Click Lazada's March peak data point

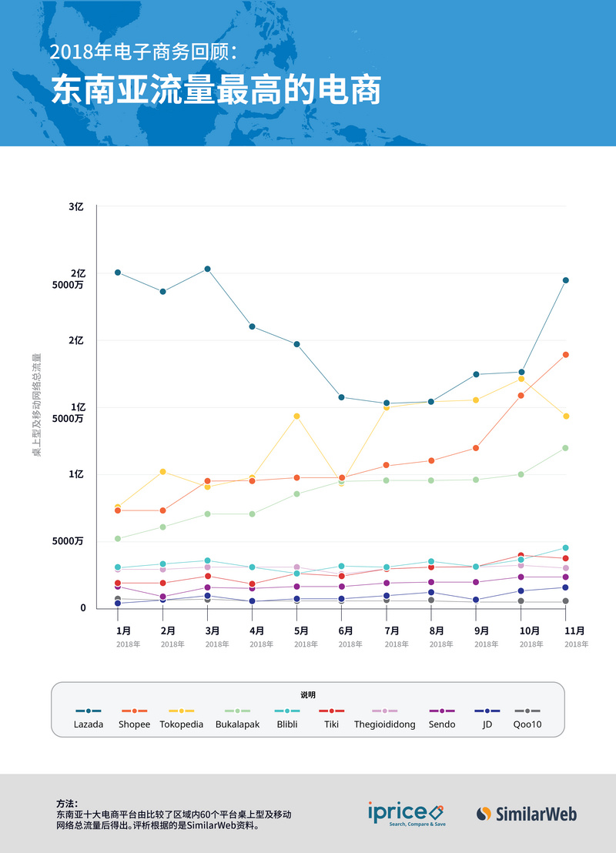pos(207,269)
